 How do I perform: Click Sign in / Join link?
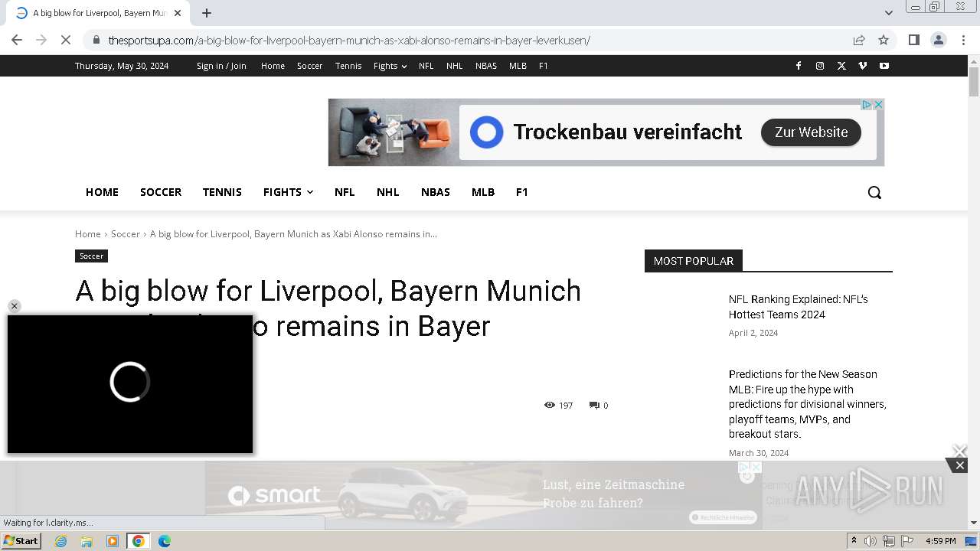221,66
